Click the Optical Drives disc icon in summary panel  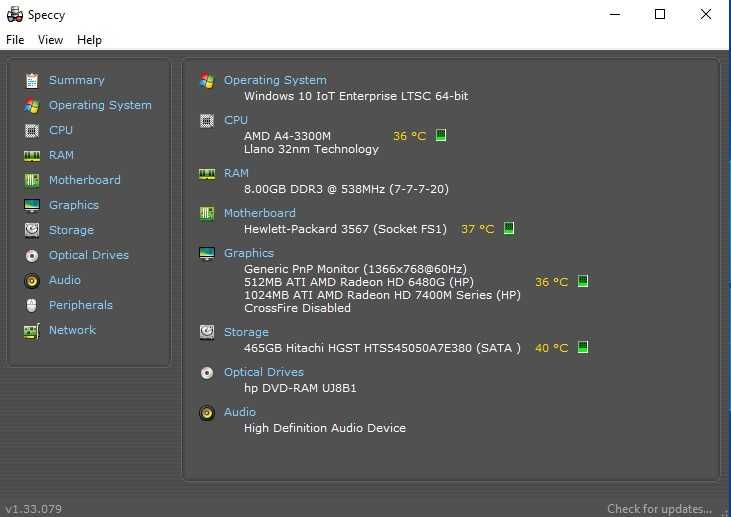[207, 373]
